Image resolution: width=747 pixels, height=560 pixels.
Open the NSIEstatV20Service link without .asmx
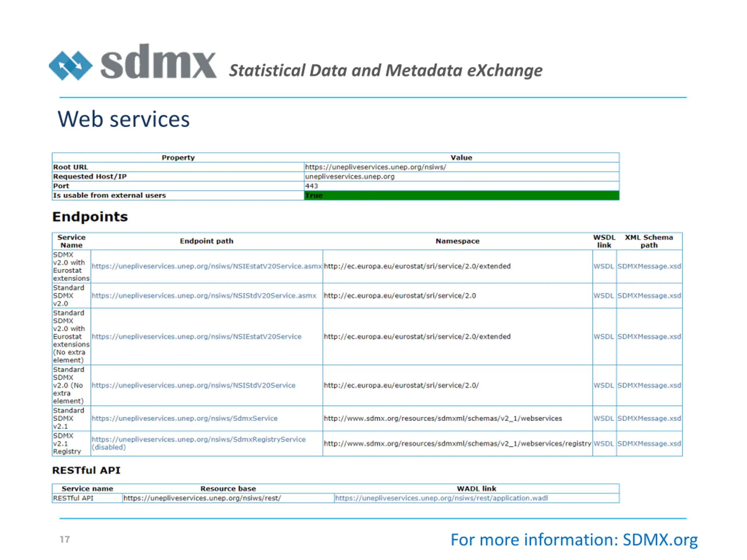197,337
